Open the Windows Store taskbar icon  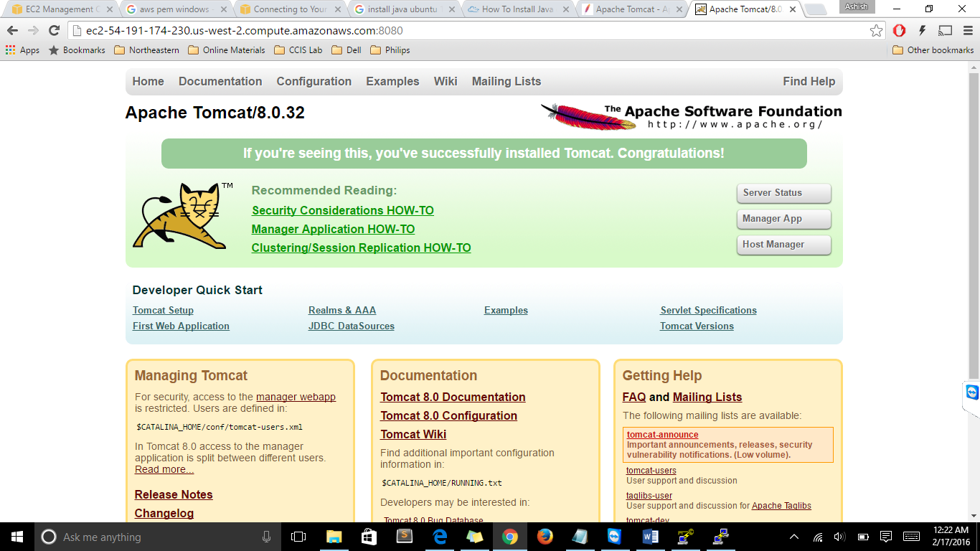click(369, 537)
